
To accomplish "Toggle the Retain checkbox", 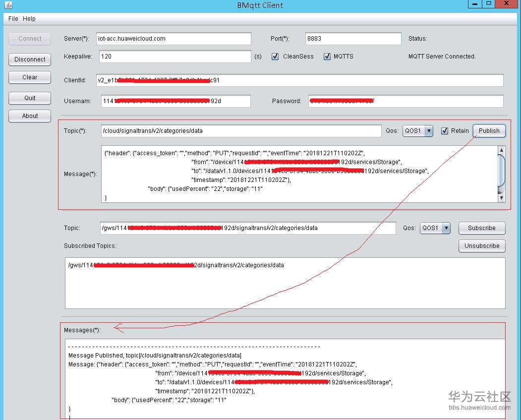I will (x=445, y=131).
